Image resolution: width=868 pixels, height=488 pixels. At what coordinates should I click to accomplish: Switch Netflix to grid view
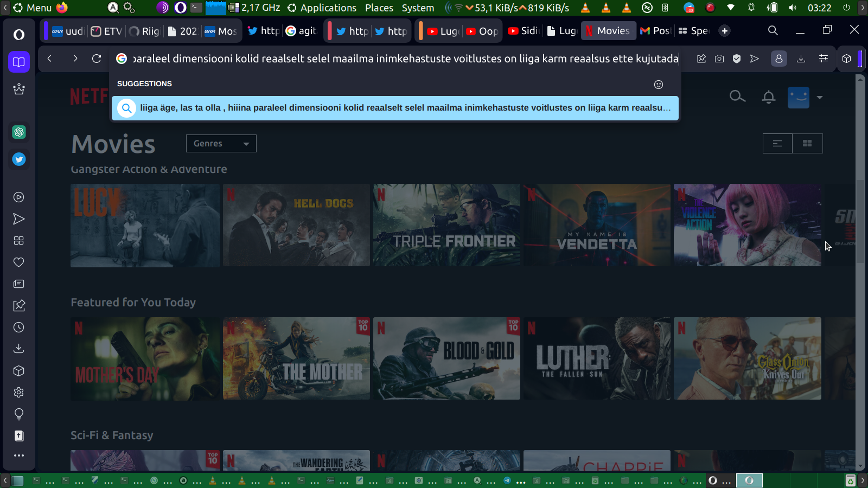point(807,143)
